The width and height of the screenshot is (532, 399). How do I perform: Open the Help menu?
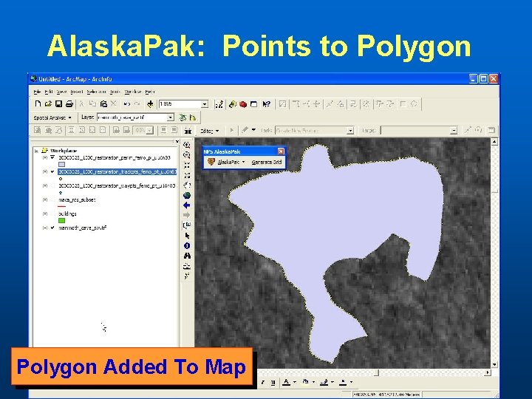149,92
